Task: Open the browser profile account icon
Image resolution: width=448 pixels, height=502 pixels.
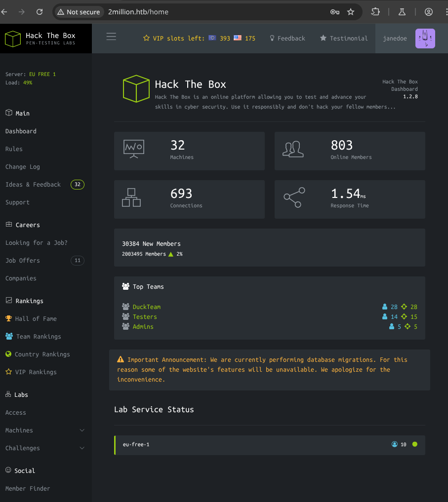Action: 428,12
